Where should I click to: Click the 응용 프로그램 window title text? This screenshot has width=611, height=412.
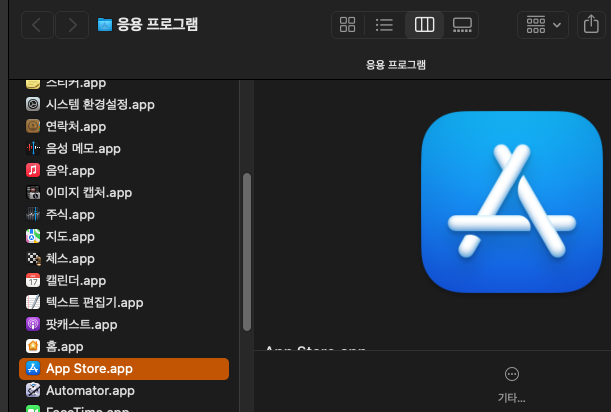(157, 25)
